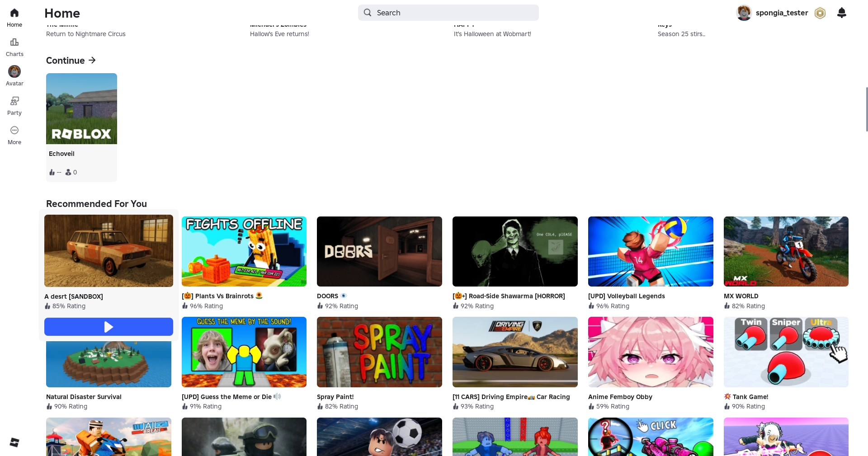Open the Tank Game! thumbnail
The height and width of the screenshot is (456, 868).
click(786, 352)
